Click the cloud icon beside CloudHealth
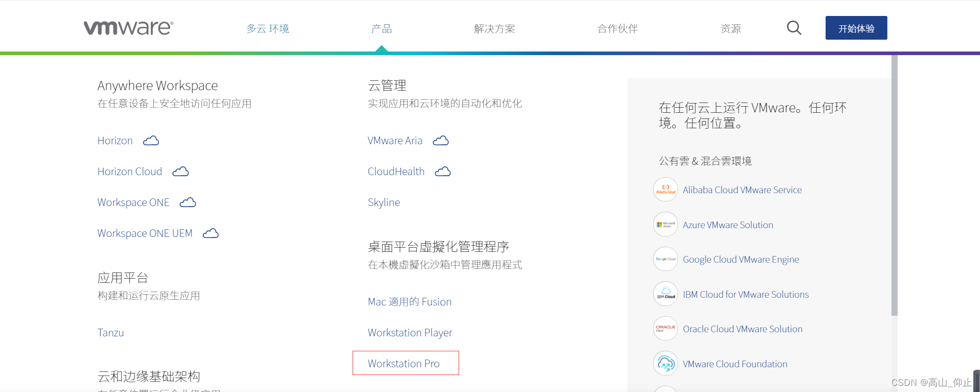This screenshot has width=980, height=392. pyautogui.click(x=443, y=172)
